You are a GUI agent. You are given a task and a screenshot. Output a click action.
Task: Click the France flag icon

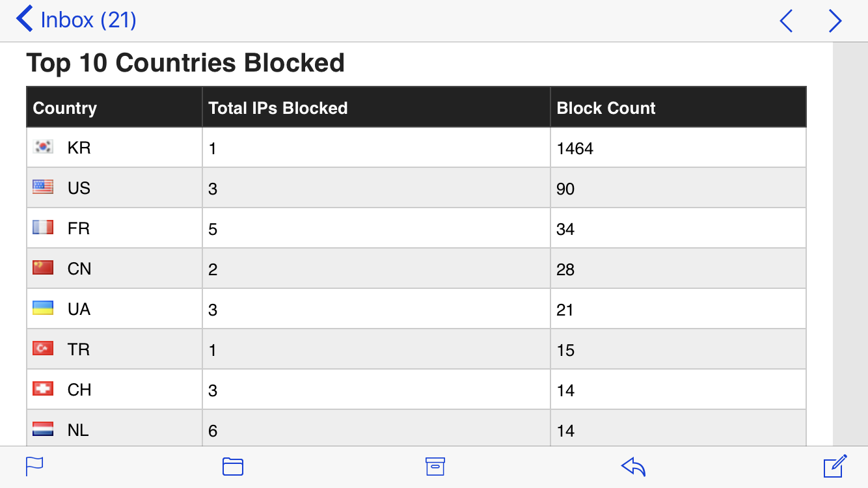(x=43, y=228)
